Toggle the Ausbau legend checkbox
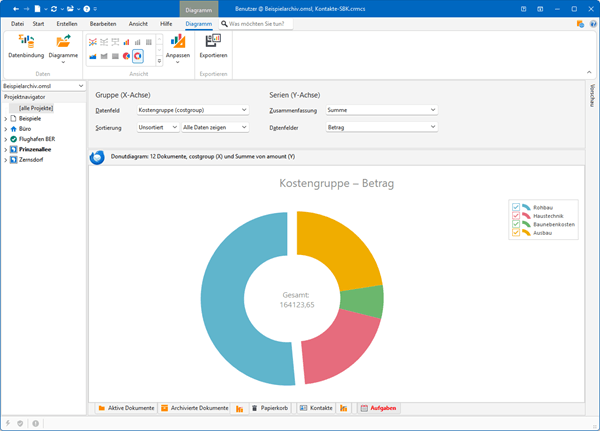 click(516, 233)
